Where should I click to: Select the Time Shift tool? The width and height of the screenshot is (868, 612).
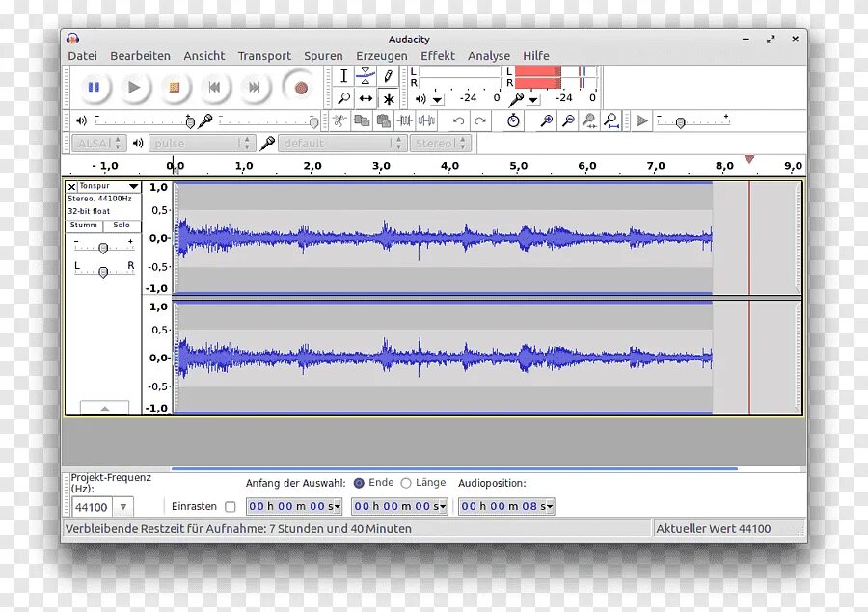[x=366, y=98]
